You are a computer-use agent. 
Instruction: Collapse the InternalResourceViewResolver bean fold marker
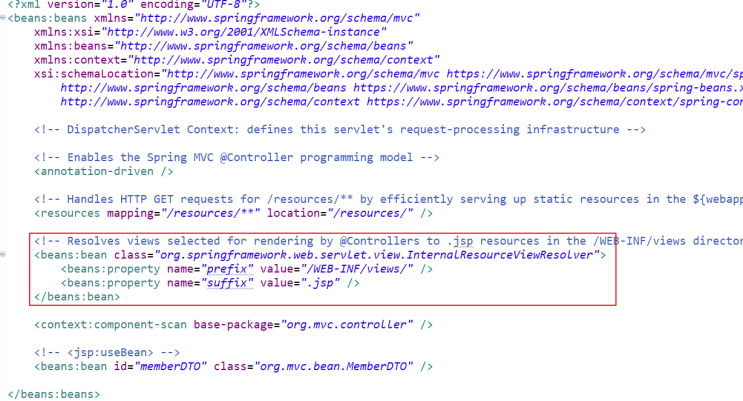tap(3, 255)
